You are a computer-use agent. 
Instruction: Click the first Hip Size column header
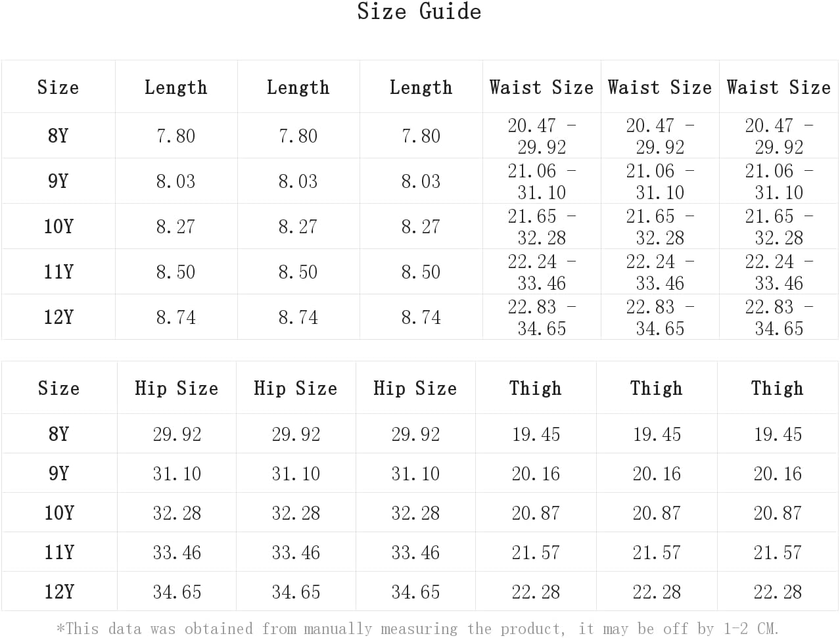(177, 388)
